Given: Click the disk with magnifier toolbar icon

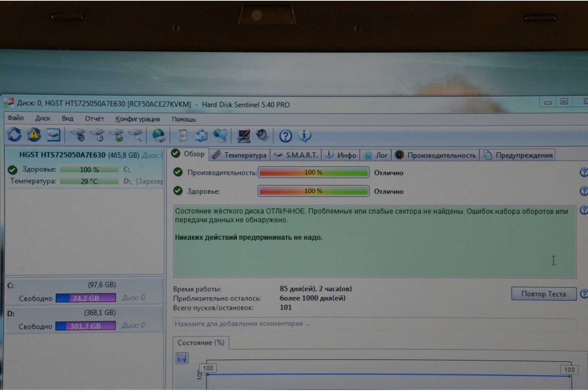Looking at the screenshot, I should pyautogui.click(x=136, y=135).
